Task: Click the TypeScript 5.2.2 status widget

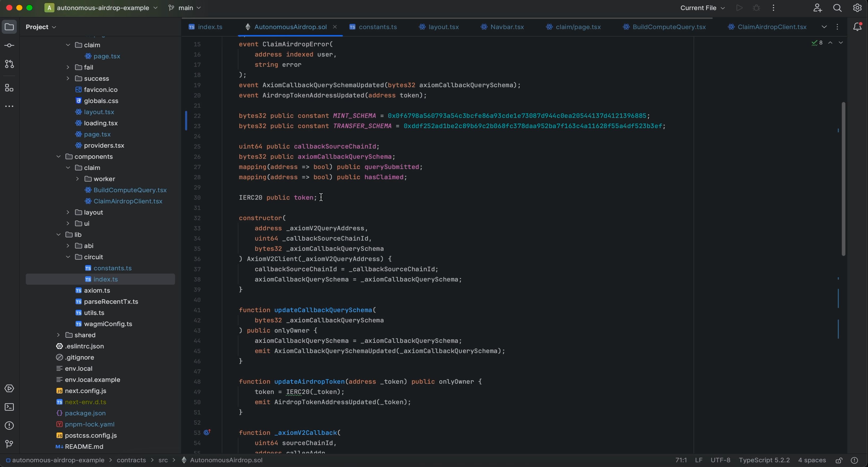Action: 764,460
